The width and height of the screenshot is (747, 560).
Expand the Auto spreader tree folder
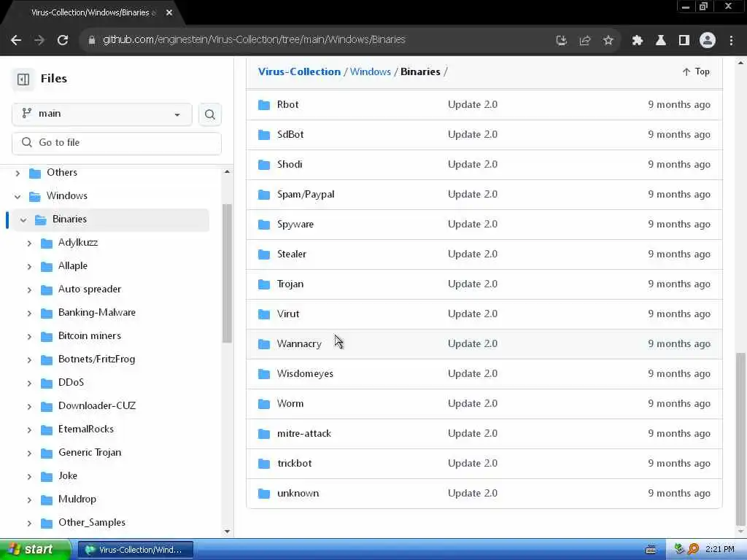pos(29,289)
